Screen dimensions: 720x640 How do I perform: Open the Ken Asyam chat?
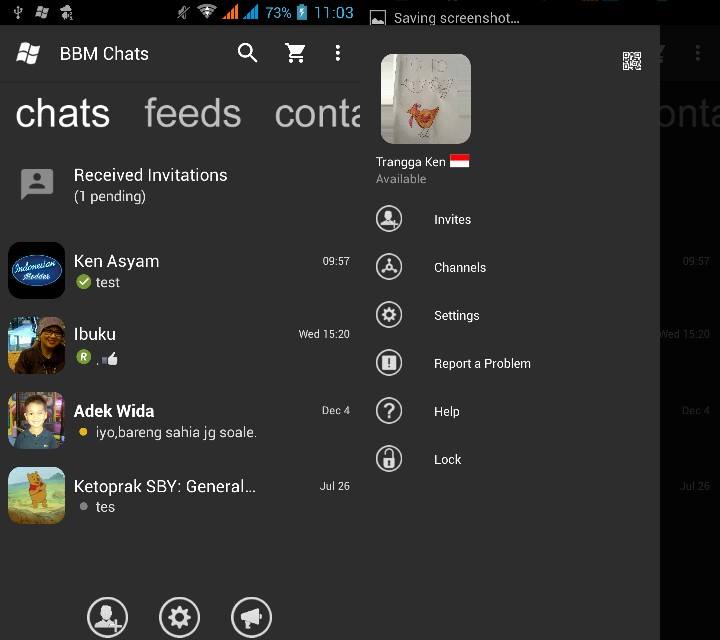click(x=180, y=270)
